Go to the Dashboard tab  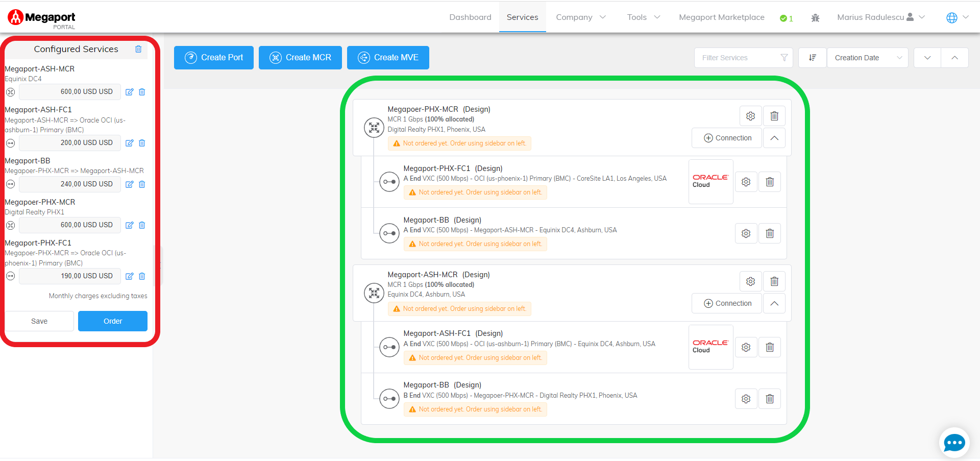470,17
